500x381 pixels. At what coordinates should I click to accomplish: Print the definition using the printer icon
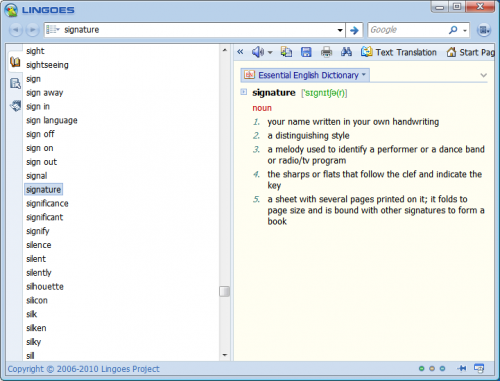tap(326, 52)
